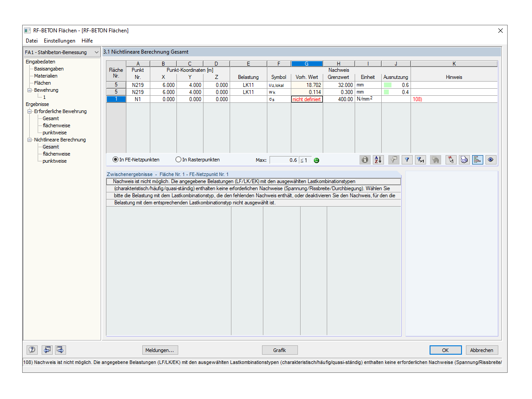Collapse the Bewehrung tree node

tap(30, 90)
